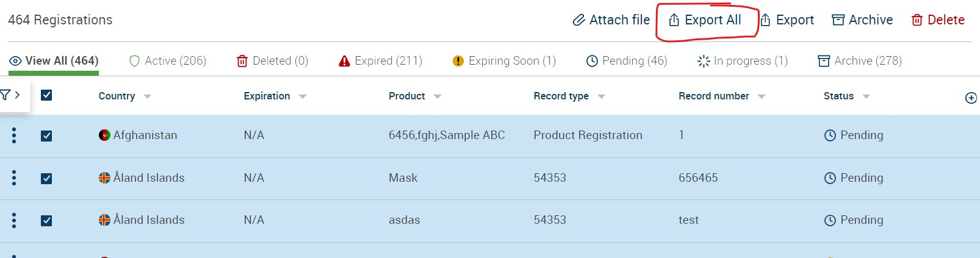Image resolution: width=980 pixels, height=258 pixels.
Task: Open Expiration column dropdown arrow
Action: 303,96
